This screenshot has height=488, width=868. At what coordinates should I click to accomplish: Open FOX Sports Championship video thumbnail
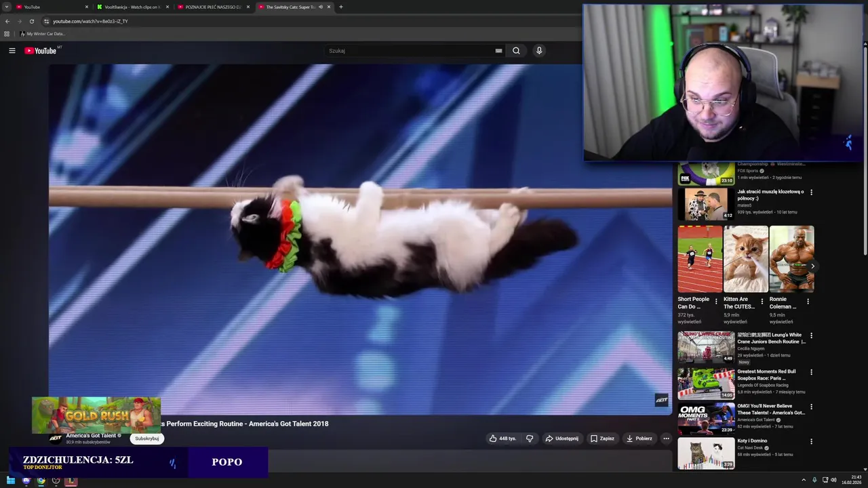(706, 174)
